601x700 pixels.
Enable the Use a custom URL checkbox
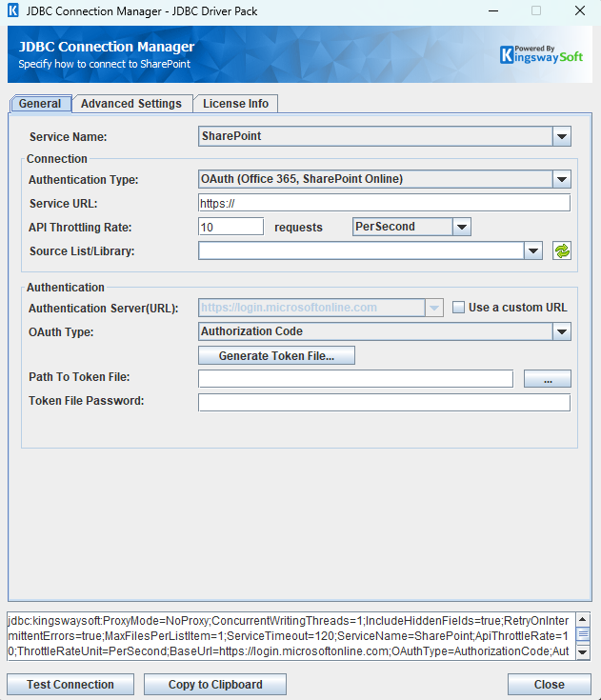click(x=458, y=307)
